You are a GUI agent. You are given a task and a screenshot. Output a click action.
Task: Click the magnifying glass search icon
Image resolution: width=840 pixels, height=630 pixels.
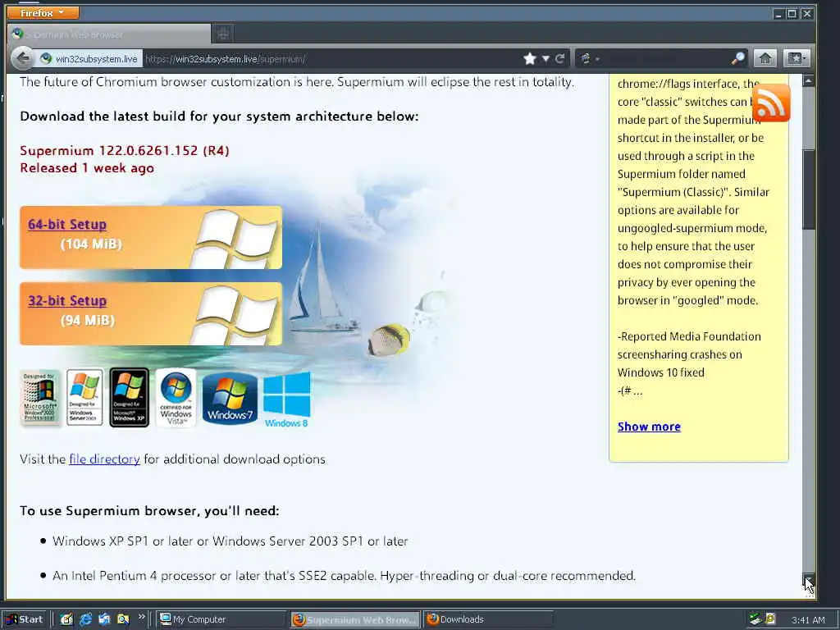738,58
